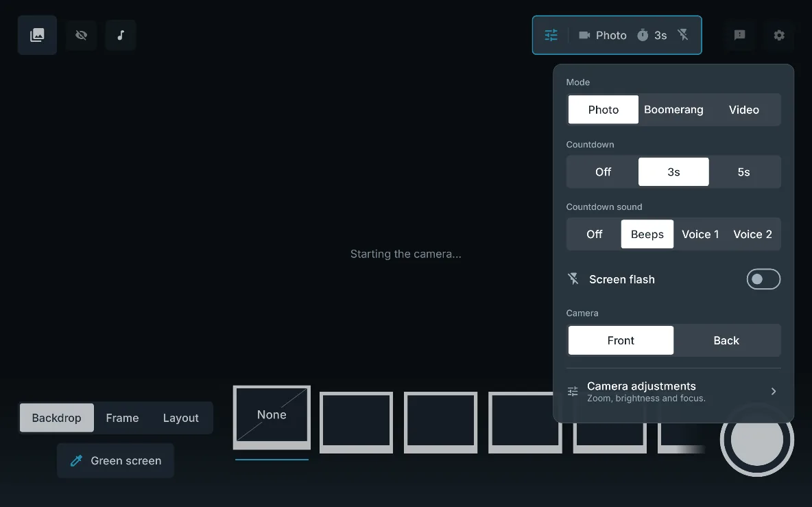Select the Back camera
The image size is (812, 507).
coord(726,340)
